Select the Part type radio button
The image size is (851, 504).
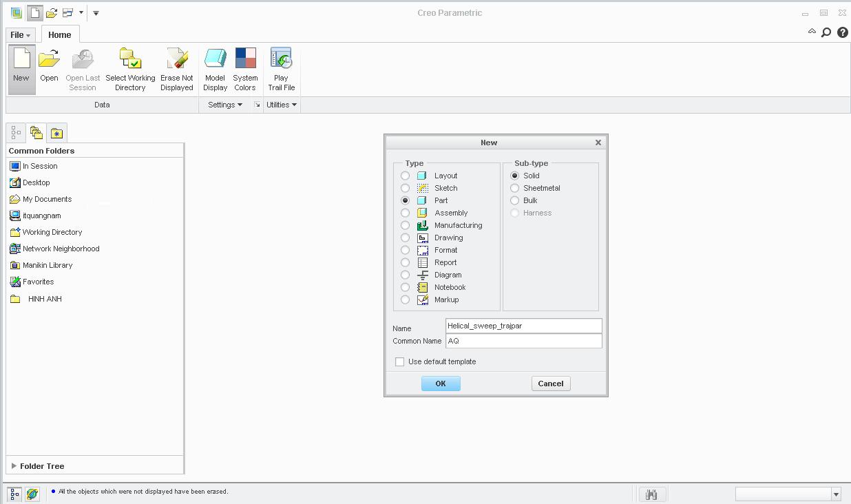406,200
